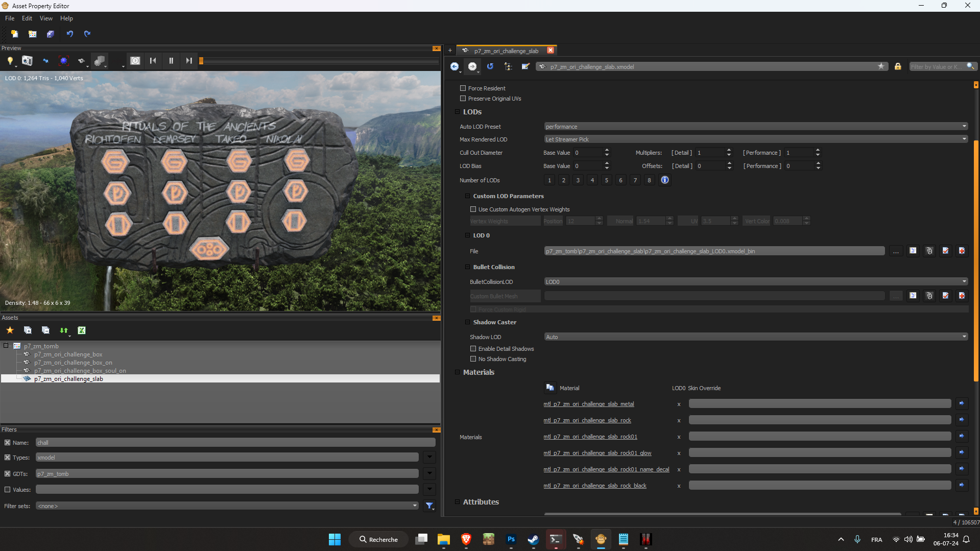Click the Name filter input field
This screenshot has width=980, height=551.
(235, 443)
